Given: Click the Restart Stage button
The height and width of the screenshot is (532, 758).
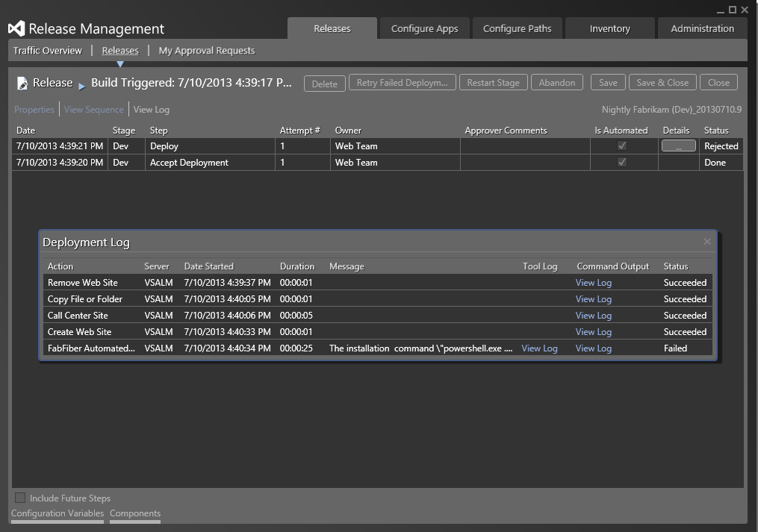Looking at the screenshot, I should 493,83.
